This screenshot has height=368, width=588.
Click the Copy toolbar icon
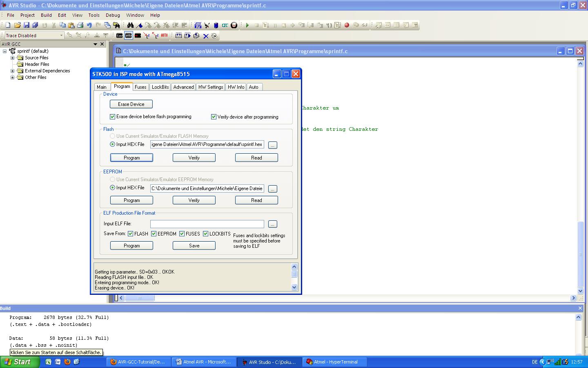(x=62, y=25)
